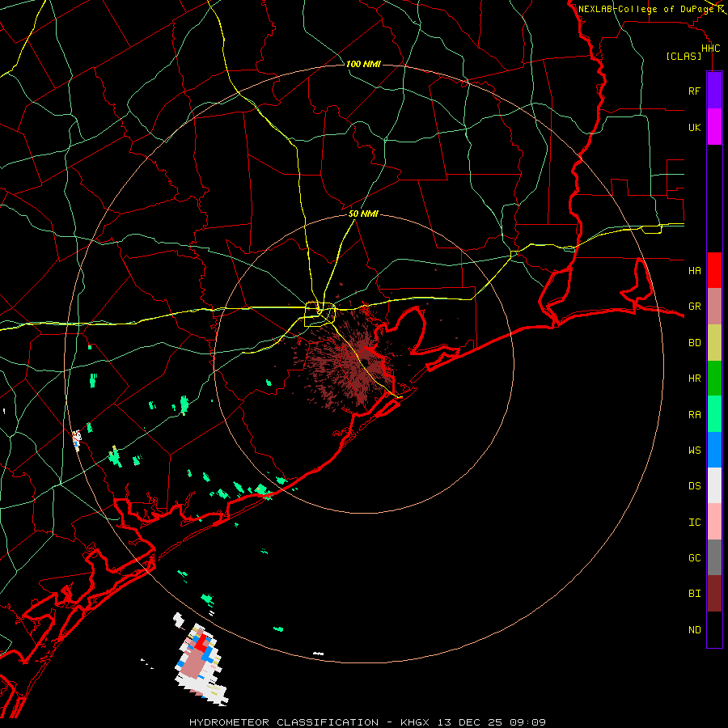728x728 pixels.
Task: Select the HR legend label
Action: [x=694, y=379]
